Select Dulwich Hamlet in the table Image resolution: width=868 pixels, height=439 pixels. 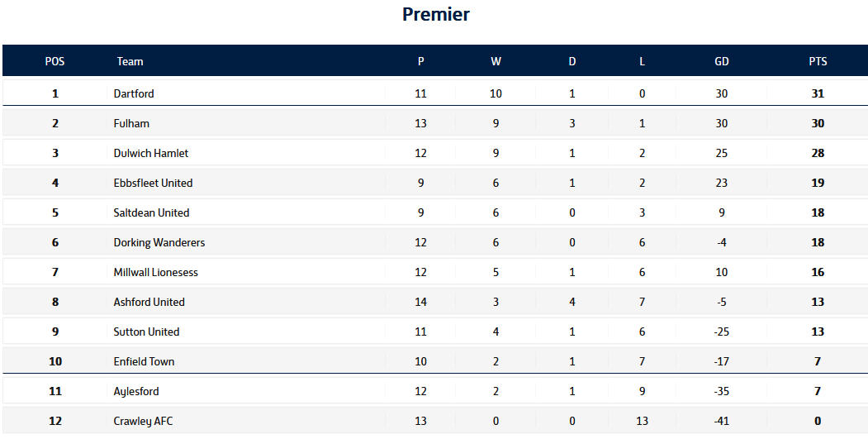(151, 153)
